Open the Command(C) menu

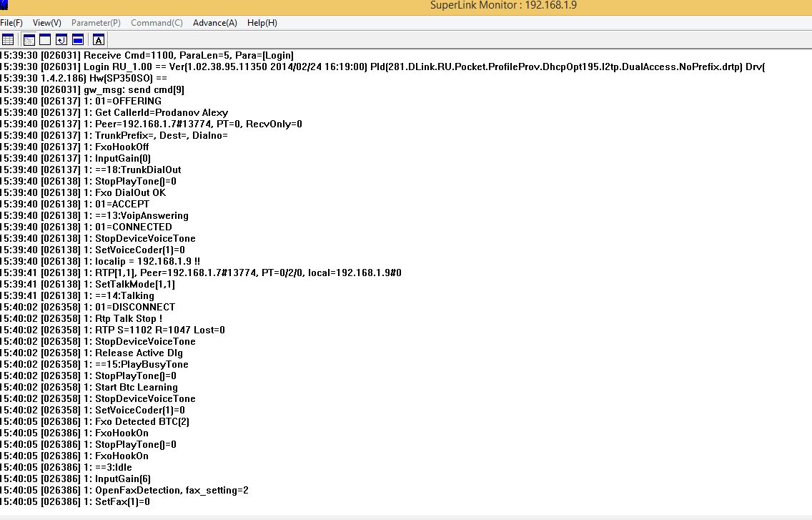157,23
